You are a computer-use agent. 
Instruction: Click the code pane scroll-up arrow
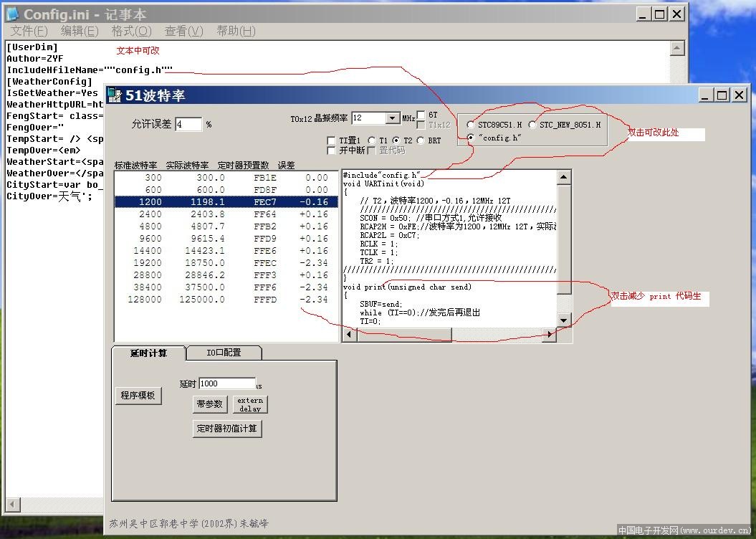[x=563, y=178]
